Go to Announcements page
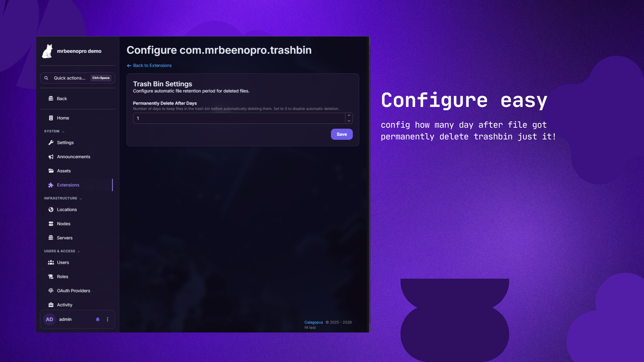644x362 pixels. pos(77,157)
